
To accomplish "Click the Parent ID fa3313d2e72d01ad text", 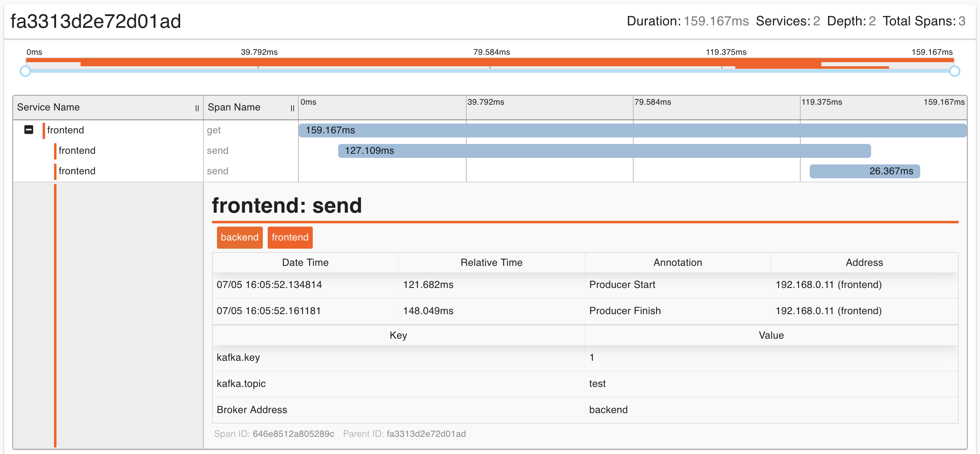I will tap(426, 434).
